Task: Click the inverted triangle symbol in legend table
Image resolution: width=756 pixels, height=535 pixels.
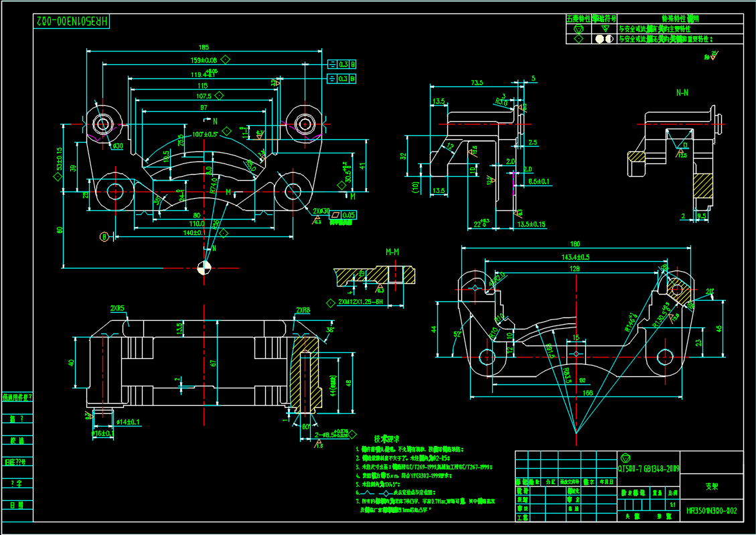Action: (604, 29)
